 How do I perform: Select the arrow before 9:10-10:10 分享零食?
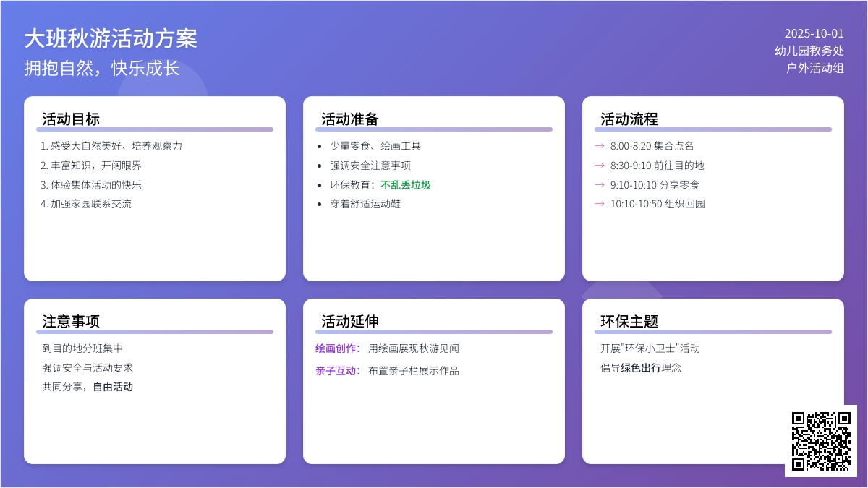599,184
